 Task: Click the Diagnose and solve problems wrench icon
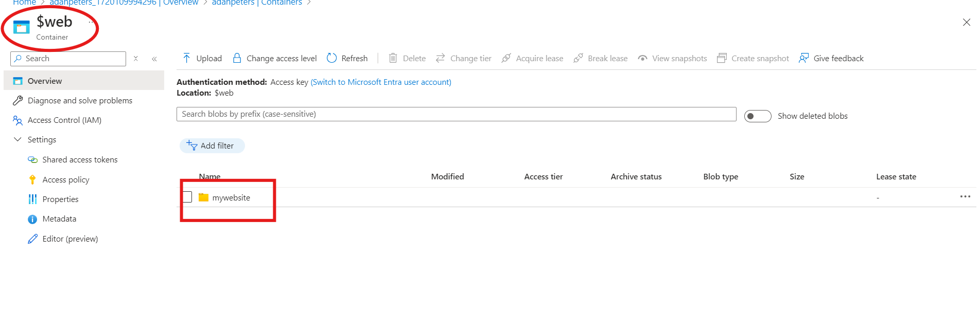pos(18,100)
